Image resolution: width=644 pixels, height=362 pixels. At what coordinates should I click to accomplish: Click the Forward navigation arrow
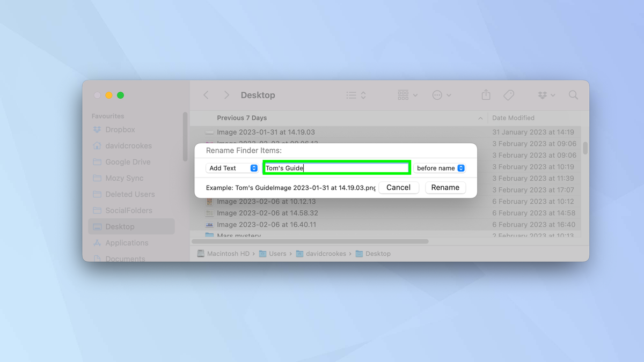pos(226,94)
